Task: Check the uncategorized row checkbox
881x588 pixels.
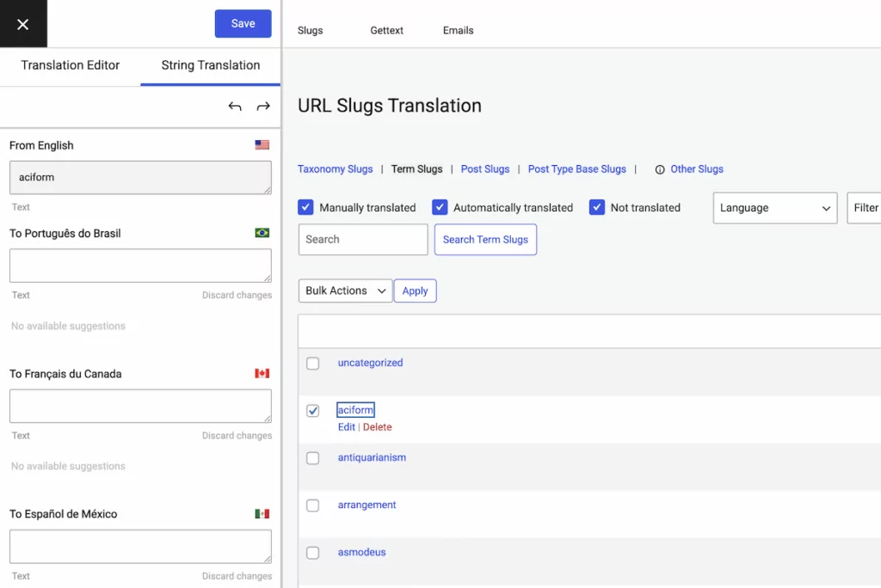Action: click(313, 364)
